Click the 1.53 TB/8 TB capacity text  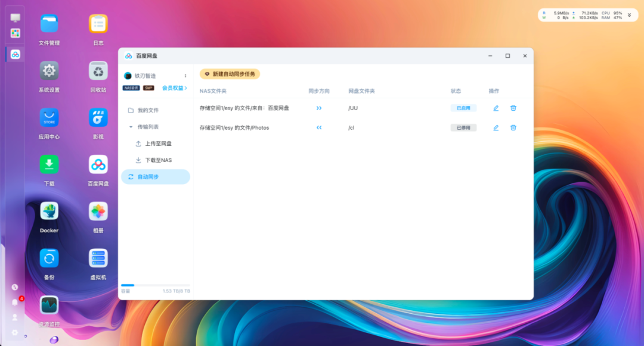(x=176, y=291)
